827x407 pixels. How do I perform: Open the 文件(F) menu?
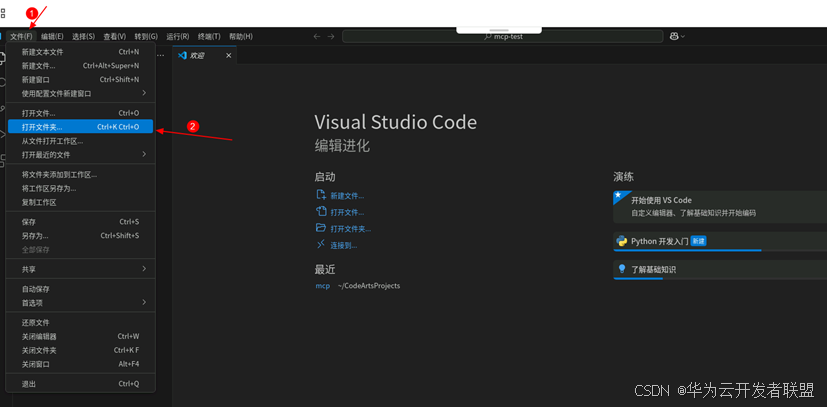[x=22, y=36]
